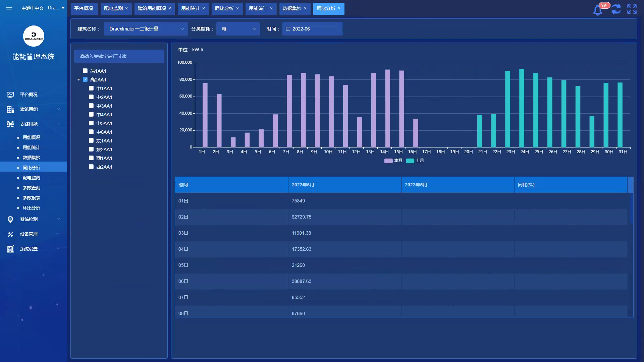
Task: Open the 分类能耗 电 dropdown
Action: click(238, 29)
